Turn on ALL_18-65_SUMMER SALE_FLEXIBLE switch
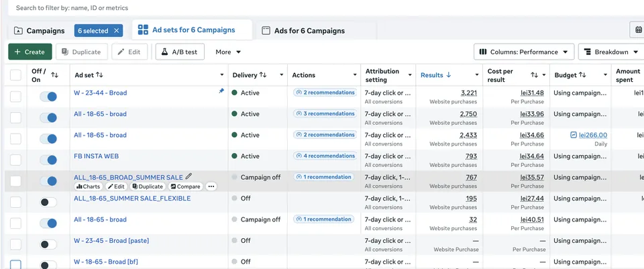The width and height of the screenshot is (644, 269). click(x=48, y=202)
